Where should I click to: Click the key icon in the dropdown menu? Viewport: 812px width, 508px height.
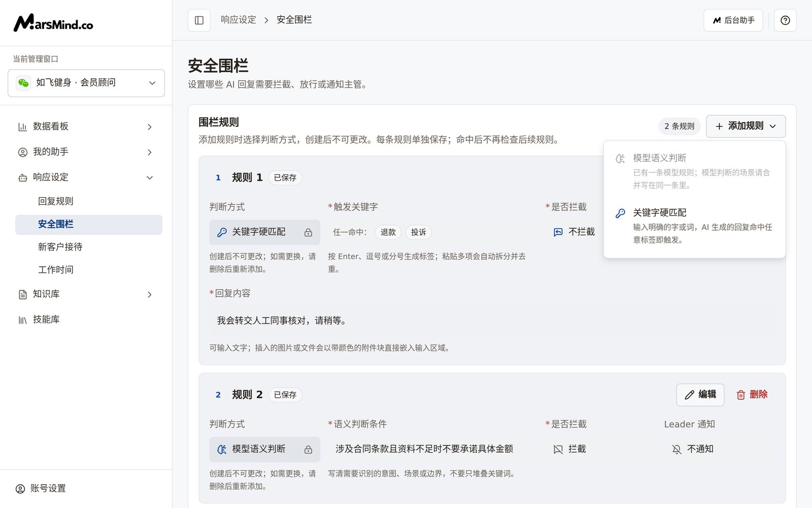tap(620, 213)
